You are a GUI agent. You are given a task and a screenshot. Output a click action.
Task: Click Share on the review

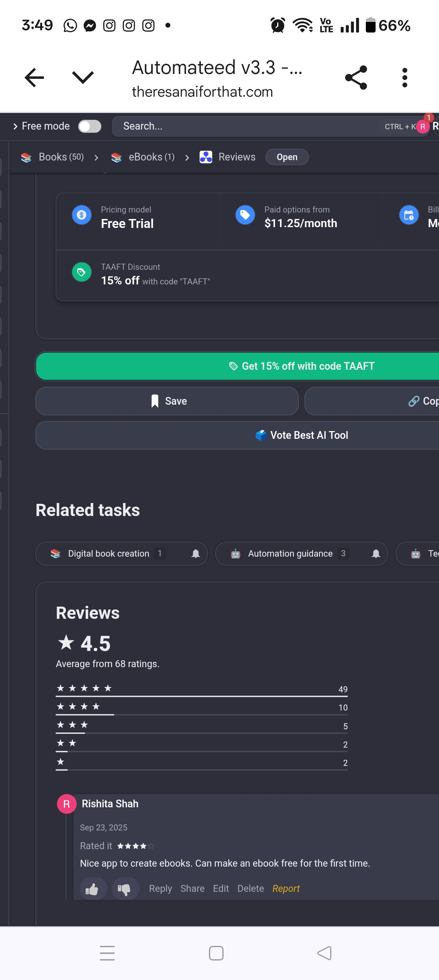pyautogui.click(x=192, y=889)
